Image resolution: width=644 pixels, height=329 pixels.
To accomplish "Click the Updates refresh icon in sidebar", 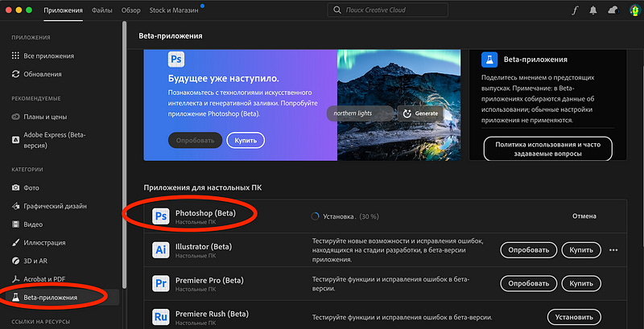I will click(15, 74).
